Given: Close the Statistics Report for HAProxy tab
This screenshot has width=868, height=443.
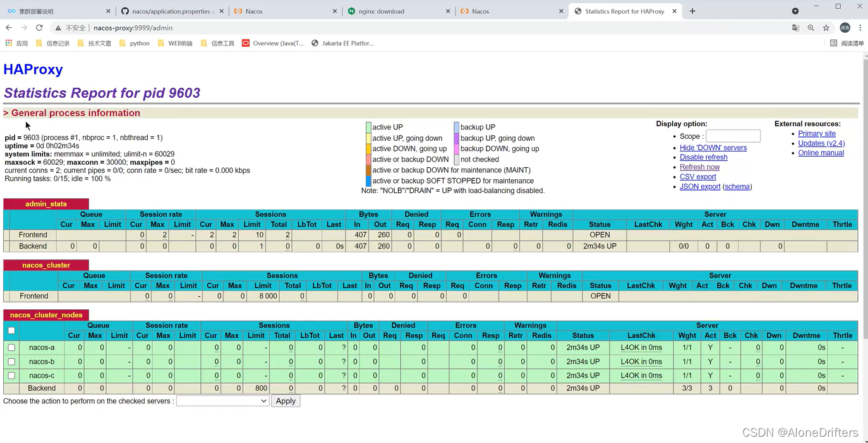Looking at the screenshot, I should pyautogui.click(x=675, y=11).
